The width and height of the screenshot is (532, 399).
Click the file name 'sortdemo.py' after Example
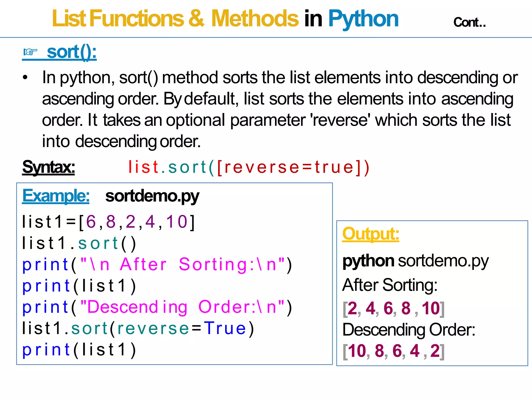pyautogui.click(x=152, y=196)
